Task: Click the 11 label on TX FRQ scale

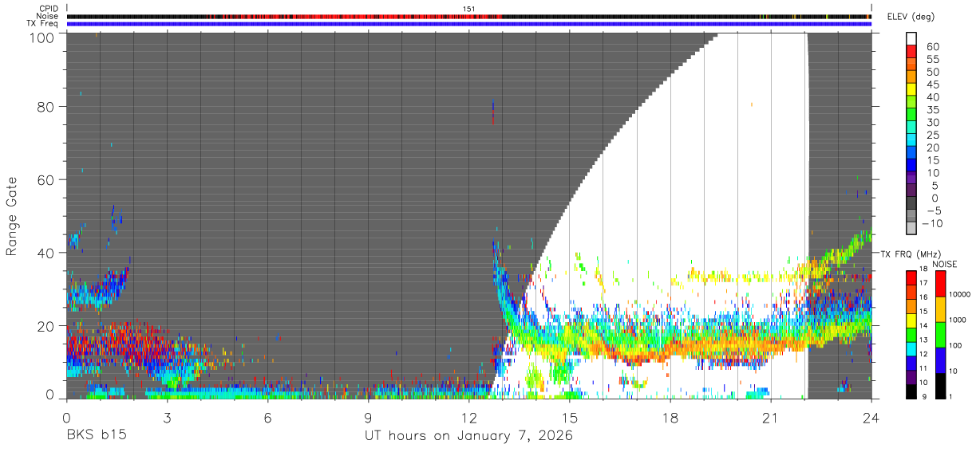Action: coord(922,367)
